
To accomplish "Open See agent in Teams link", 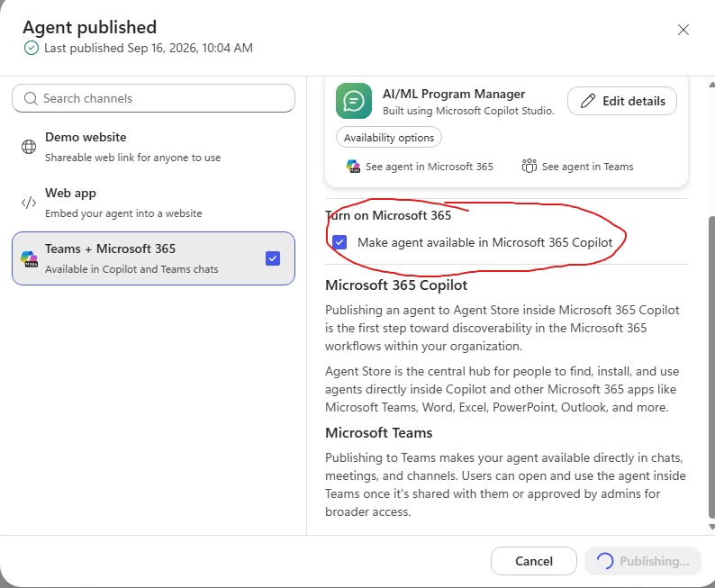I will [578, 167].
